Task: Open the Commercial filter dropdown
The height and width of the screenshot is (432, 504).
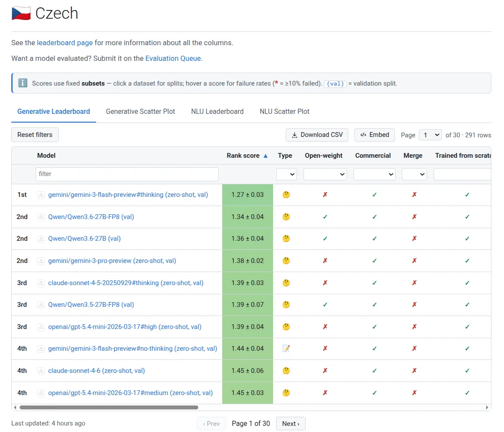Action: tap(374, 174)
